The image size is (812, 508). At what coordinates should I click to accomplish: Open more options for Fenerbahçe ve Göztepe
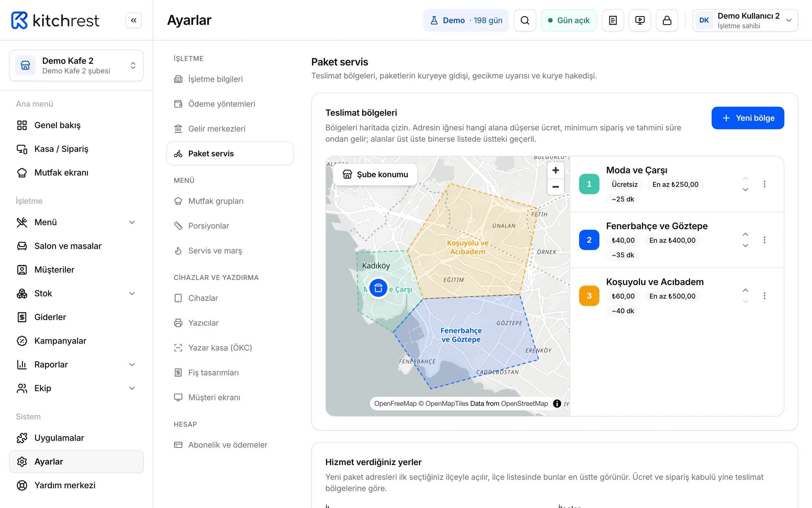tap(765, 240)
